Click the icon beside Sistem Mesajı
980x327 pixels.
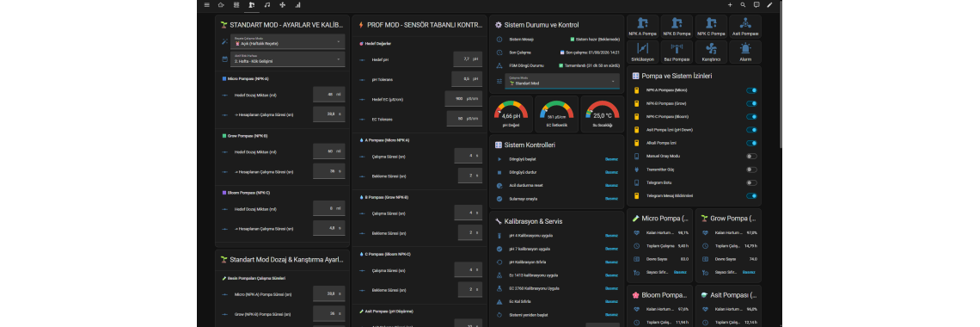point(499,39)
